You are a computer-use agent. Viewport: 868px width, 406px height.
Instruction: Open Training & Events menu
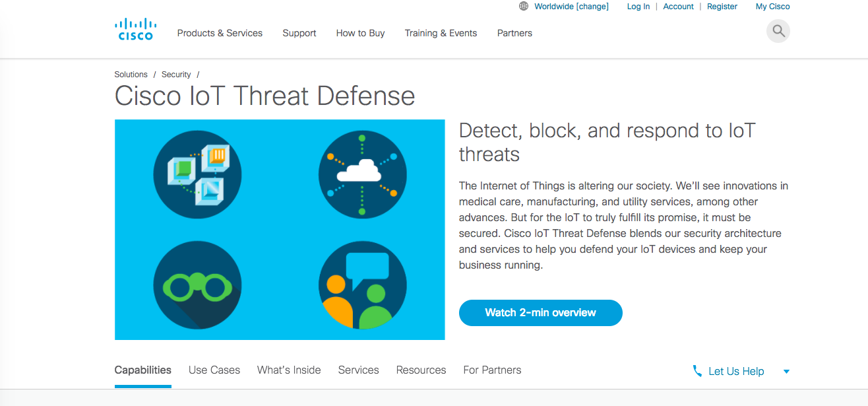(x=441, y=33)
